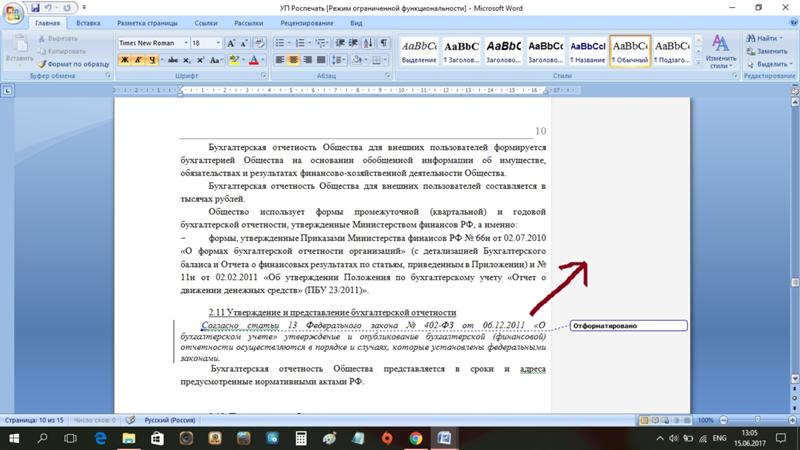Click the multilevel list icon
Image resolution: width=800 pixels, height=450 pixels.
click(319, 43)
